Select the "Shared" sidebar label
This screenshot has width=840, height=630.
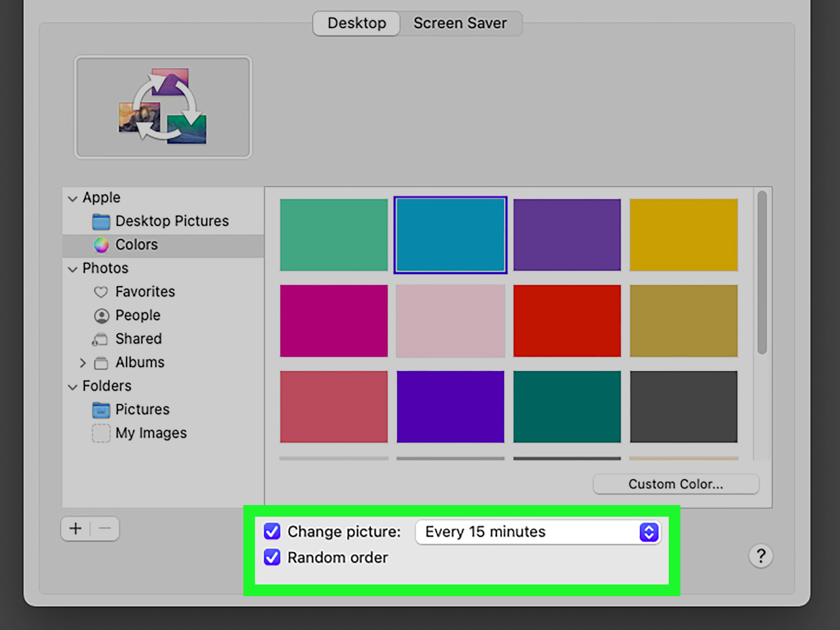[x=139, y=339]
